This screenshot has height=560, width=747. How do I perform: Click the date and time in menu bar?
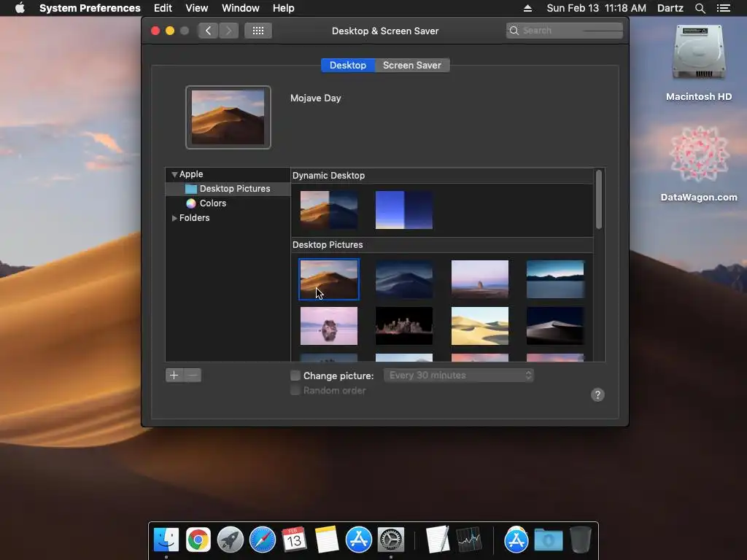point(596,8)
